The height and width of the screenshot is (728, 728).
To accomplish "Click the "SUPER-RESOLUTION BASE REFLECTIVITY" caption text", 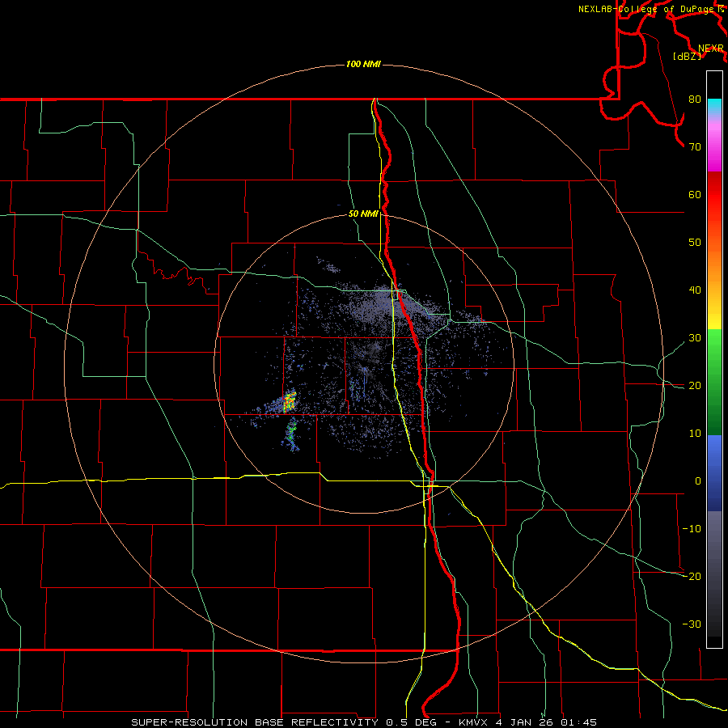I will click(256, 722).
